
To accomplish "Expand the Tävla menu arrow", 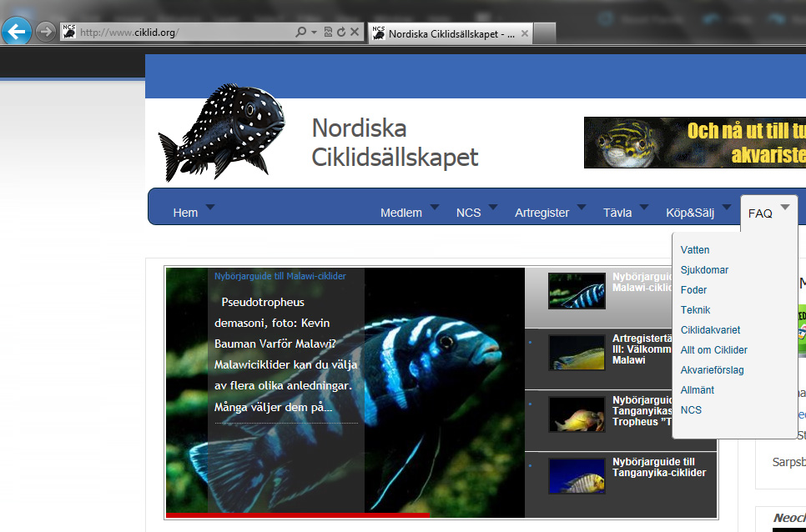I will [644, 207].
